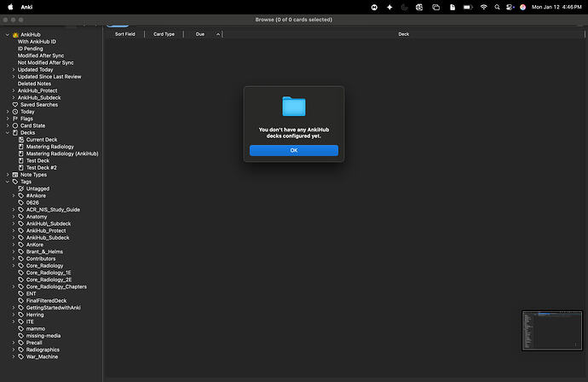Viewport: 588px width, 382px height.
Task: Click the Test Deck icon
Action: (21, 160)
